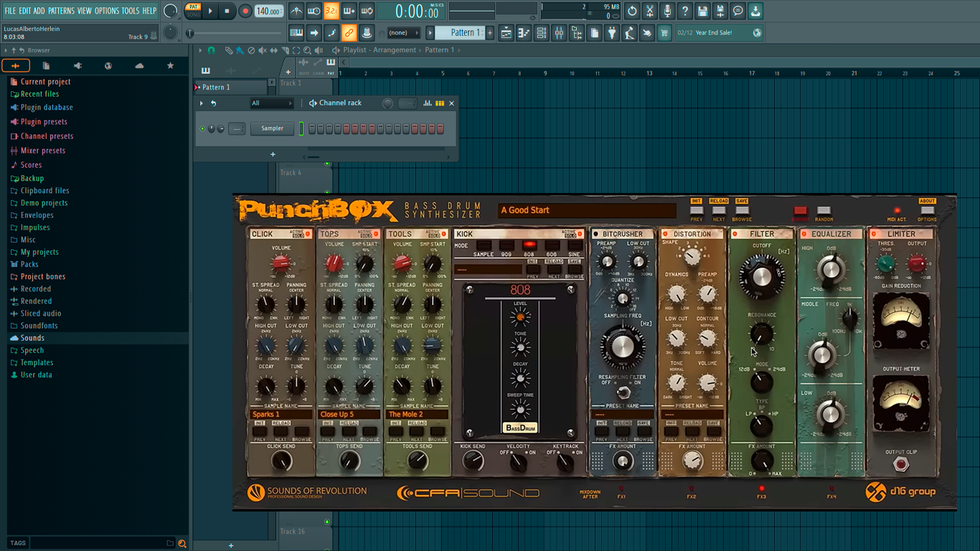Open the (none) pattern selector dropdown

click(402, 33)
